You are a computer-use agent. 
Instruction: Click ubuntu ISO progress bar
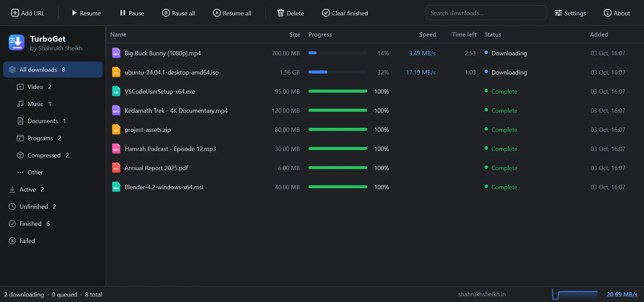coord(338,72)
